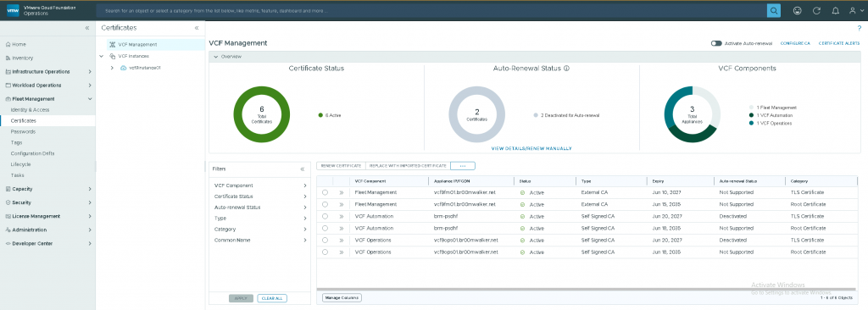Select radio for VCF Operations Jun 18, 2035 row
Image resolution: width=868 pixels, height=310 pixels.
[x=325, y=252]
